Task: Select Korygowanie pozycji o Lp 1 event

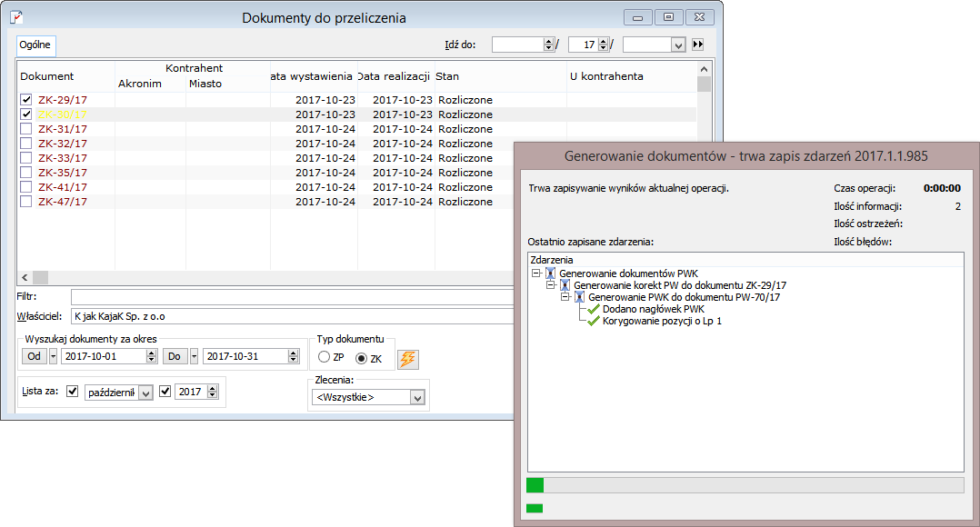Action: point(662,321)
